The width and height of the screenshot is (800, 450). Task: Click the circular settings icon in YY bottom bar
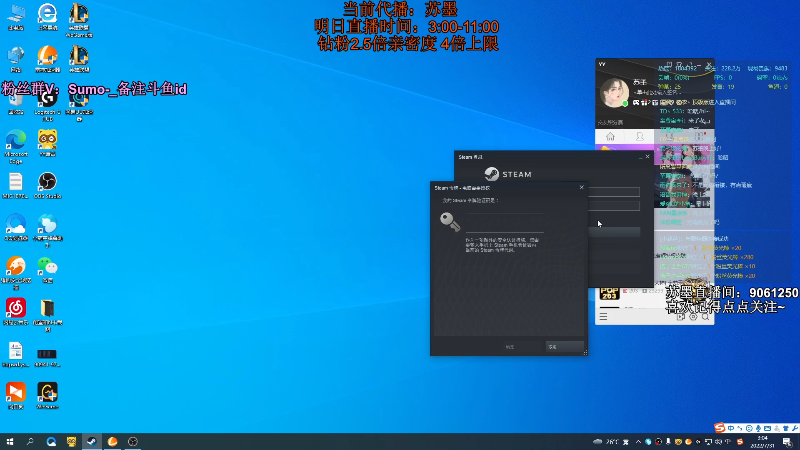[693, 317]
